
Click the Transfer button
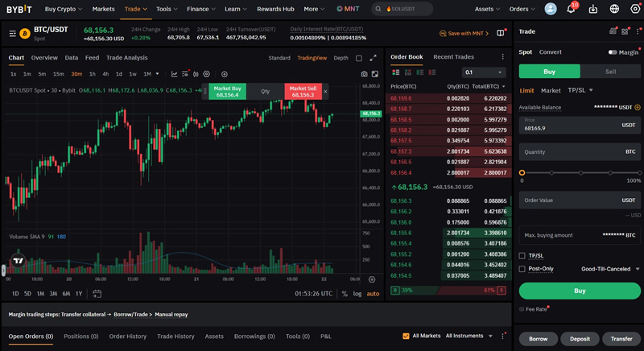coord(621,339)
